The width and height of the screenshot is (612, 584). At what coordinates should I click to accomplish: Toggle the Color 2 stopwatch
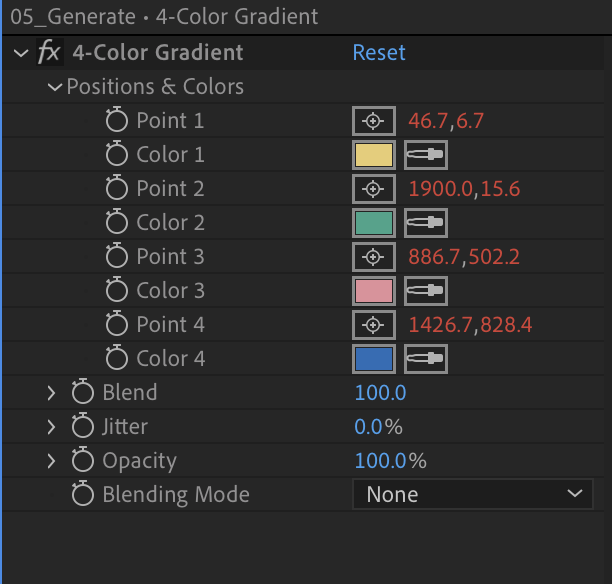point(117,221)
